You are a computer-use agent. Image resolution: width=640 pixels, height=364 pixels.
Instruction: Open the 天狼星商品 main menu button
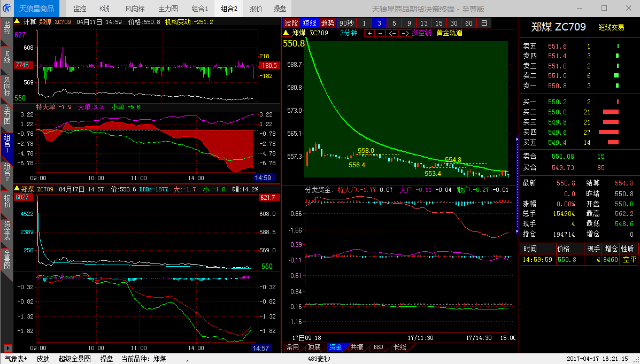37,9
